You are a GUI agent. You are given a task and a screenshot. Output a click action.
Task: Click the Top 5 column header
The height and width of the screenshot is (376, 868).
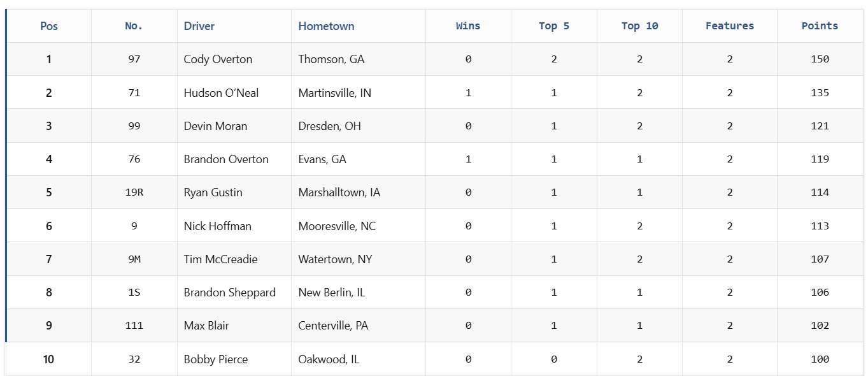(554, 26)
